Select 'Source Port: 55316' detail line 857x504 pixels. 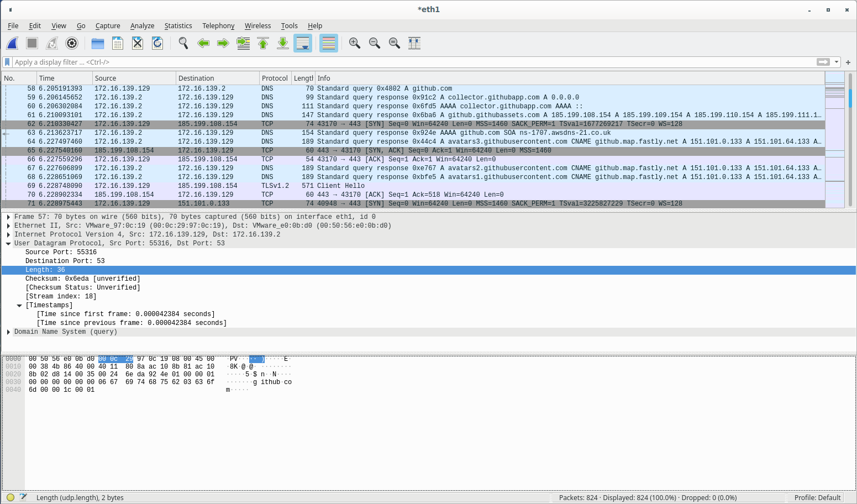pos(61,252)
